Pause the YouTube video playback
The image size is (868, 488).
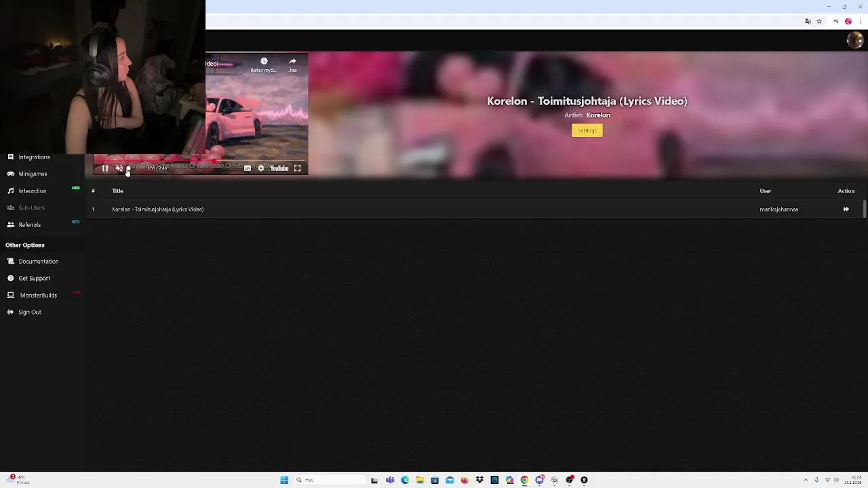pyautogui.click(x=105, y=168)
